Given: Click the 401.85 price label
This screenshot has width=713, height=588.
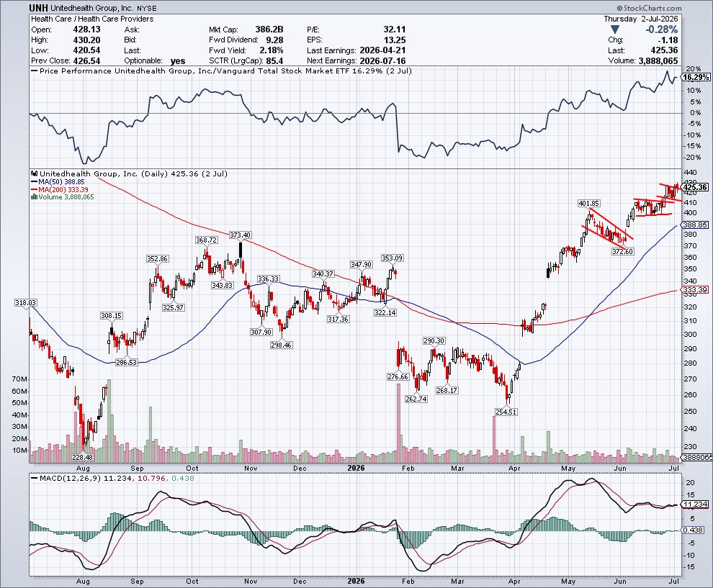Looking at the screenshot, I should click(588, 203).
